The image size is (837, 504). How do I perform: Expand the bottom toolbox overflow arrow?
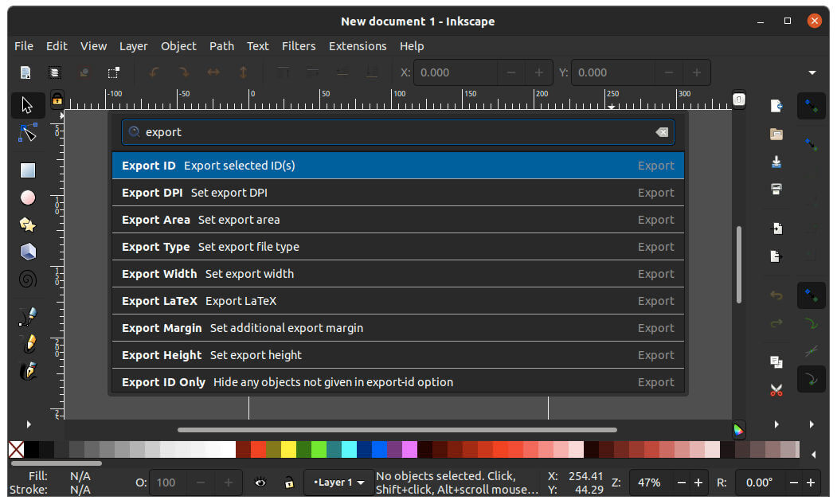pos(29,424)
